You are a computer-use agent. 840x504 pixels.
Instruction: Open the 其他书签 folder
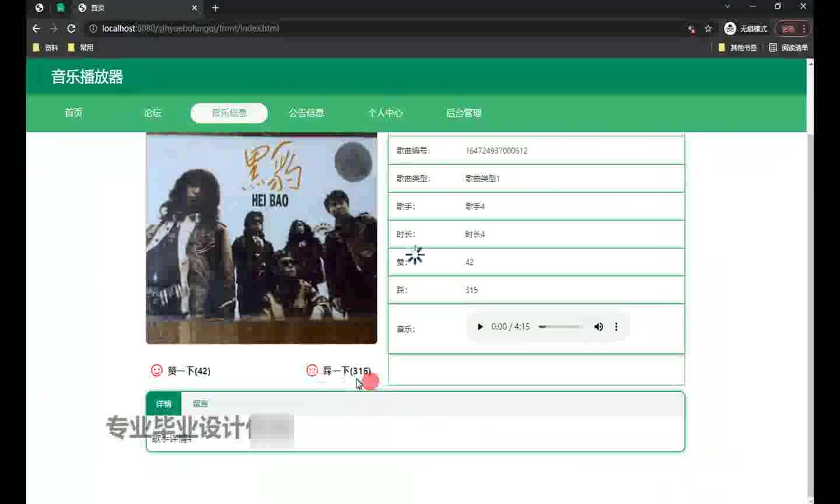coord(737,48)
